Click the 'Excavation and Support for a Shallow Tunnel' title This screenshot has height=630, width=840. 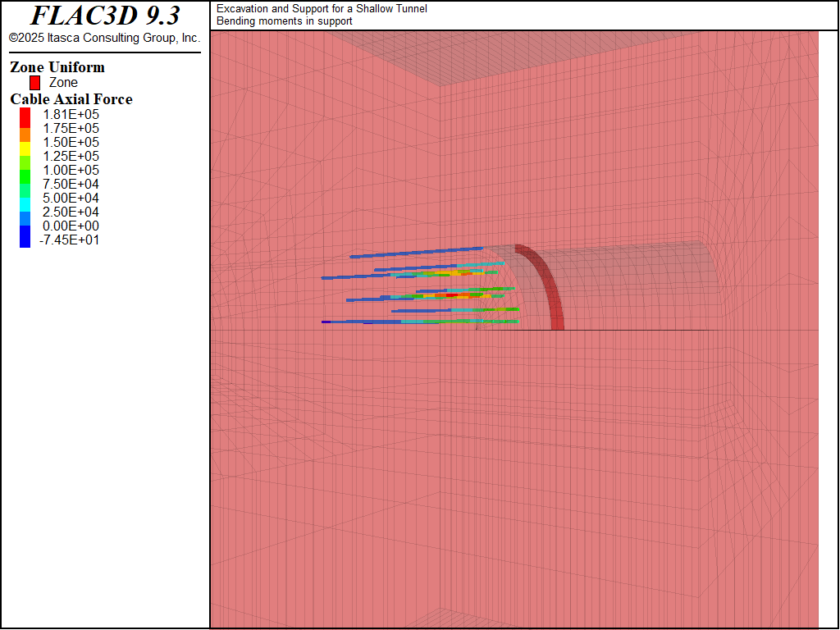(x=322, y=9)
